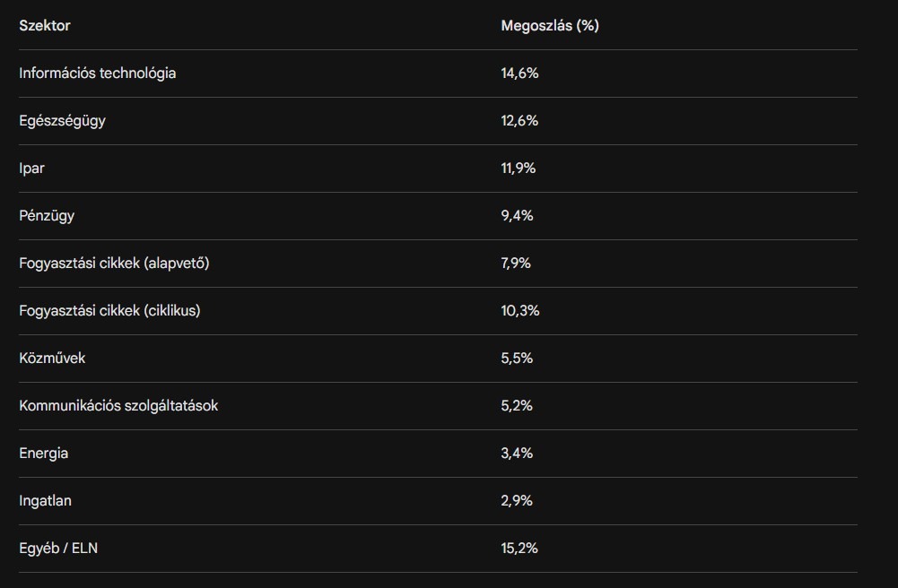Click Kommunikációs szolgáltatások row label
This screenshot has height=588, width=898.
(118, 406)
